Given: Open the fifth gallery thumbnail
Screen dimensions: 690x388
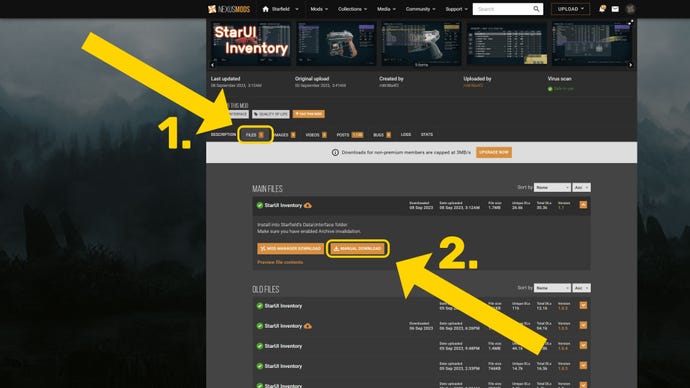Looking at the screenshot, I should click(x=592, y=44).
